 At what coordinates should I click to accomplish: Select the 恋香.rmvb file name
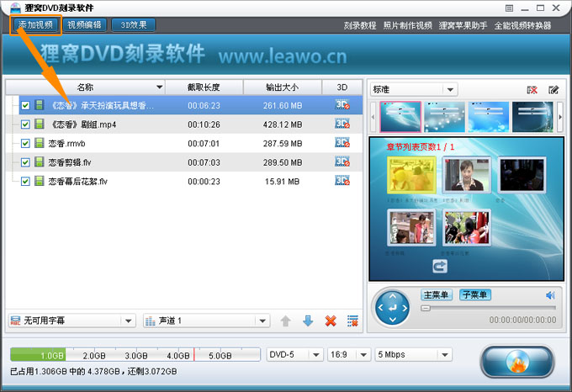click(x=66, y=143)
